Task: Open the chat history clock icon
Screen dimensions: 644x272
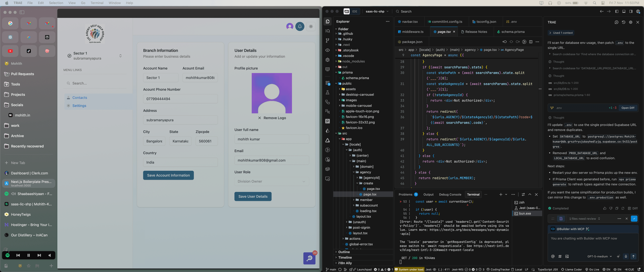Action: pyautogui.click(x=624, y=22)
